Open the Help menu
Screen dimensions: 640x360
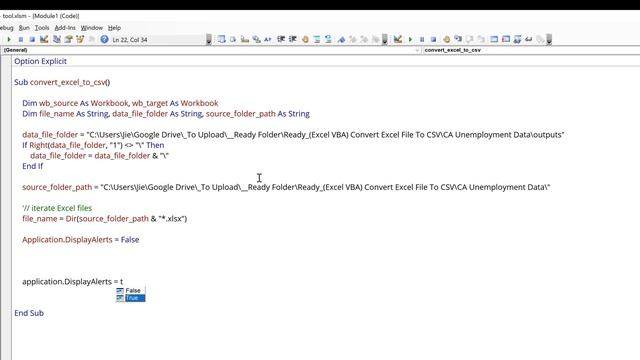[114, 28]
